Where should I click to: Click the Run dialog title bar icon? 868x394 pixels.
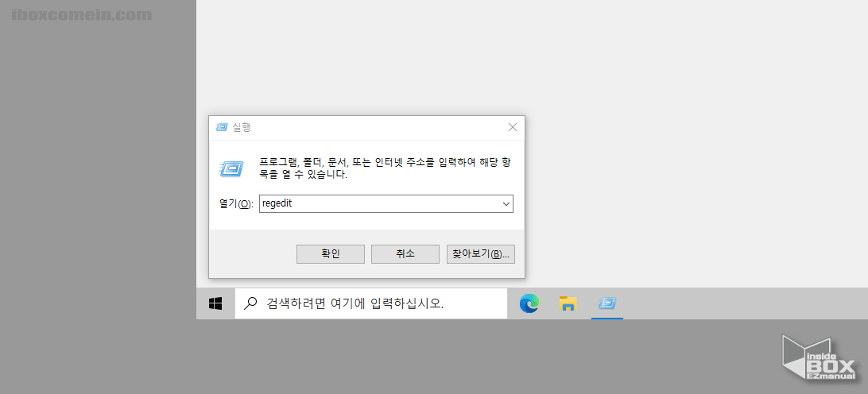tap(222, 127)
